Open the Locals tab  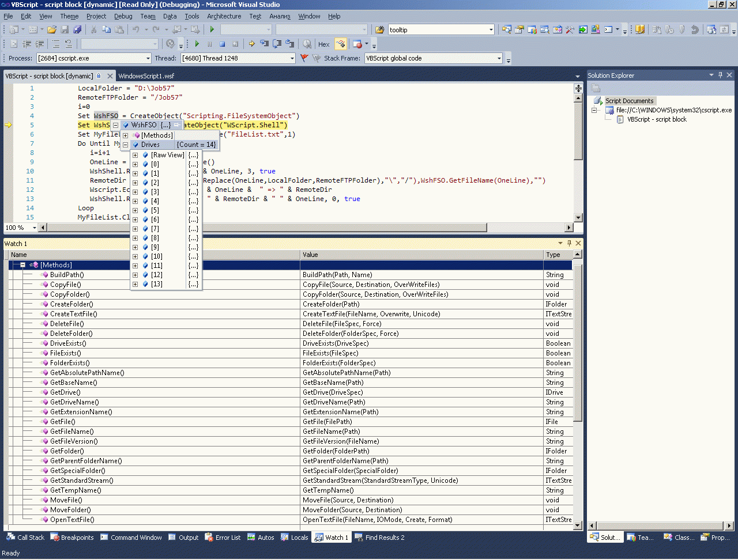point(295,538)
